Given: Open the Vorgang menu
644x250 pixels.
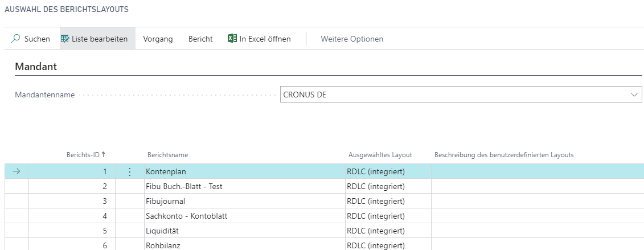Looking at the screenshot, I should pyautogui.click(x=158, y=39).
